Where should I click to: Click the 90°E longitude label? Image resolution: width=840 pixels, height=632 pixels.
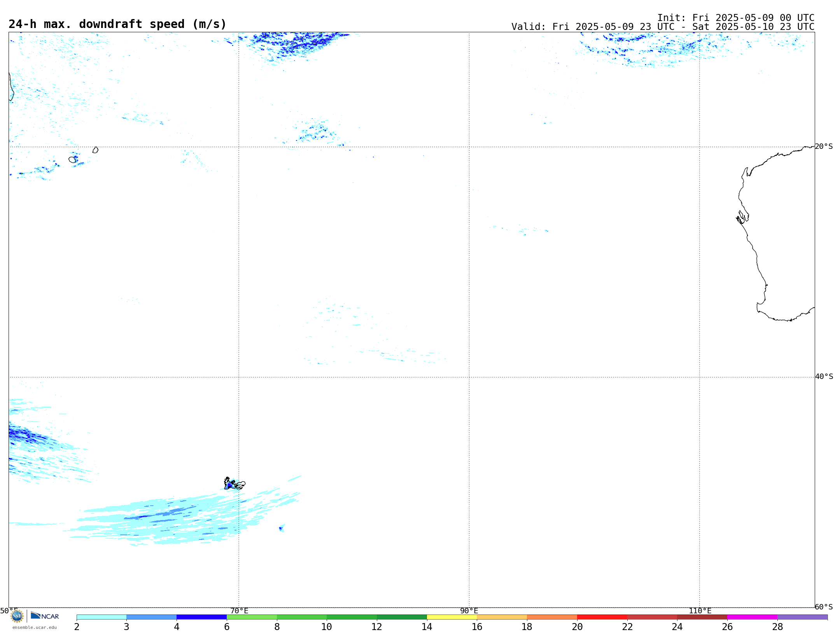pyautogui.click(x=469, y=611)
